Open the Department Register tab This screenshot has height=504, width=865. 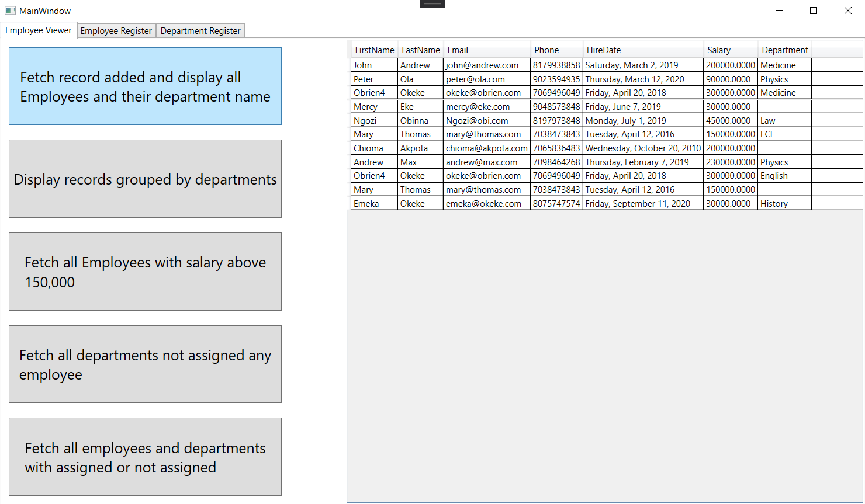pos(200,31)
